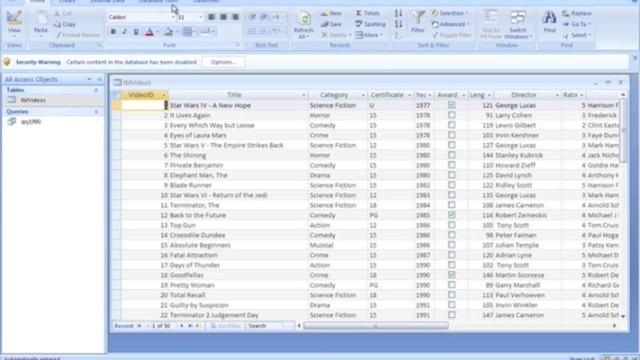
Task: Click Replace in Find group
Action: tap(577, 13)
